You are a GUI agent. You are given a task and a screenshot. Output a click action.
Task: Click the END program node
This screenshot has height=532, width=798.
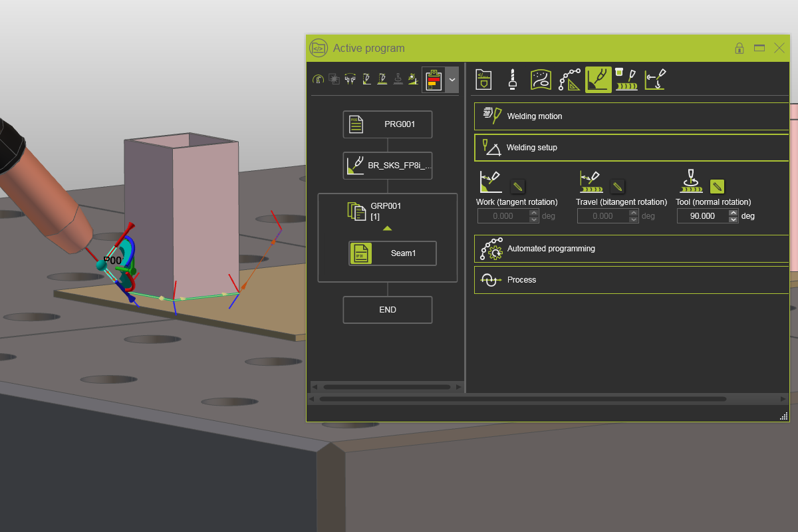click(x=388, y=309)
